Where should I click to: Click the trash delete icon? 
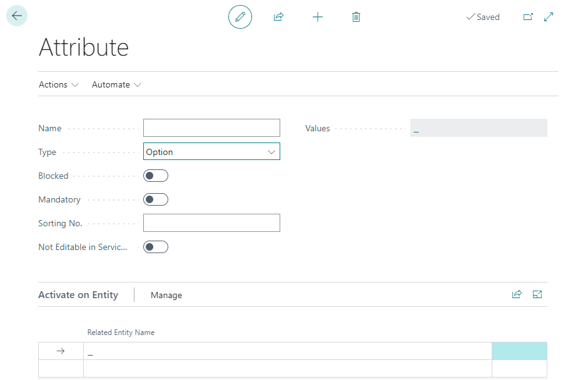click(x=356, y=17)
